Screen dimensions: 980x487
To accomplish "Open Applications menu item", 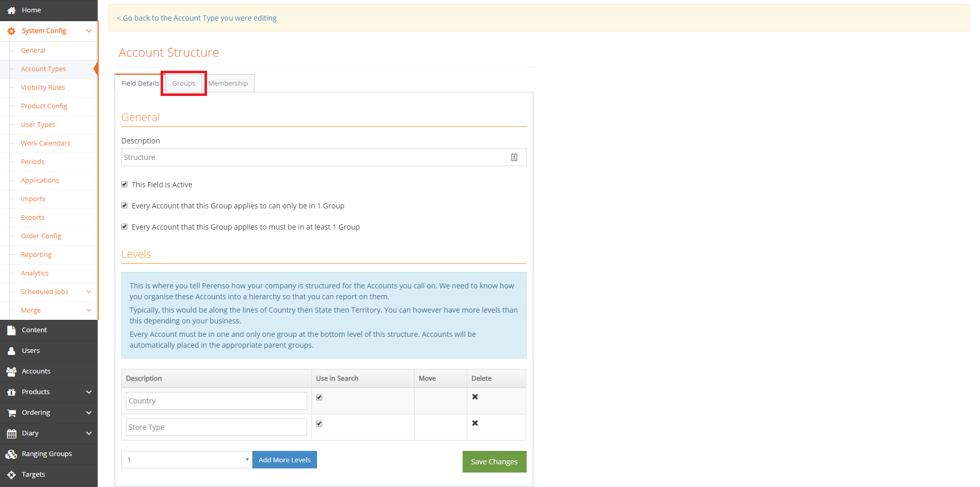I will click(40, 180).
